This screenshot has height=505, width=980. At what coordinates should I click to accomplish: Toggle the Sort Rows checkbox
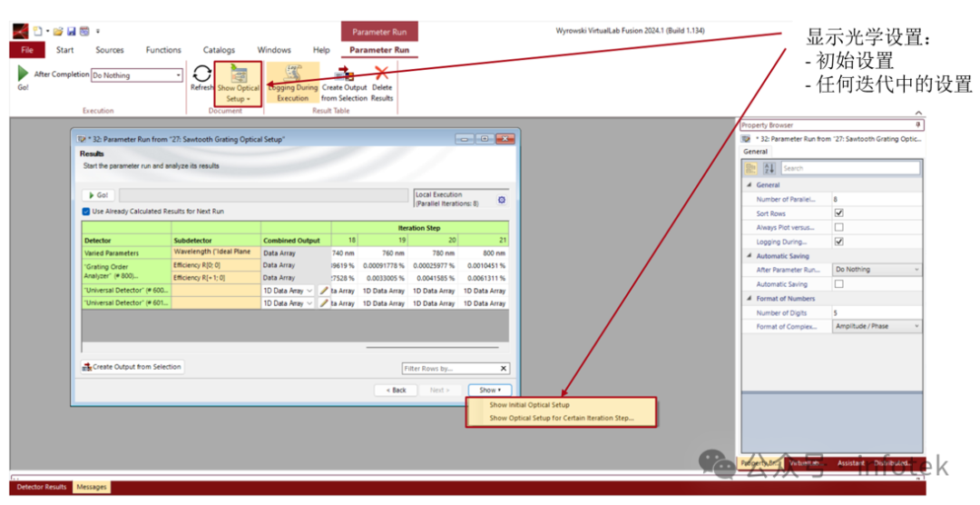click(838, 213)
